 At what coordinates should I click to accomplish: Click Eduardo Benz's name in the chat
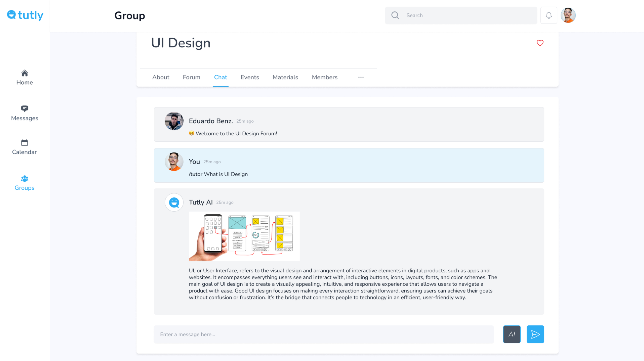pos(211,121)
